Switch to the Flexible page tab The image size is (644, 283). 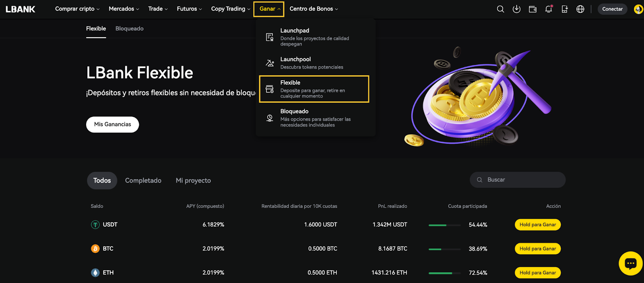(96, 29)
